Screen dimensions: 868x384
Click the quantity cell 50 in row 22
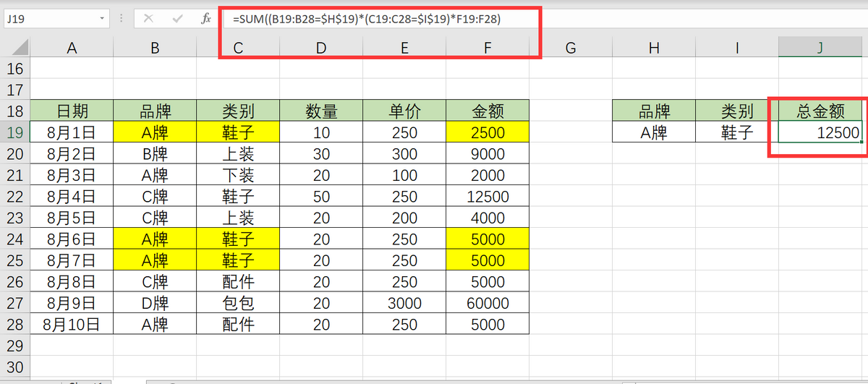click(x=321, y=197)
